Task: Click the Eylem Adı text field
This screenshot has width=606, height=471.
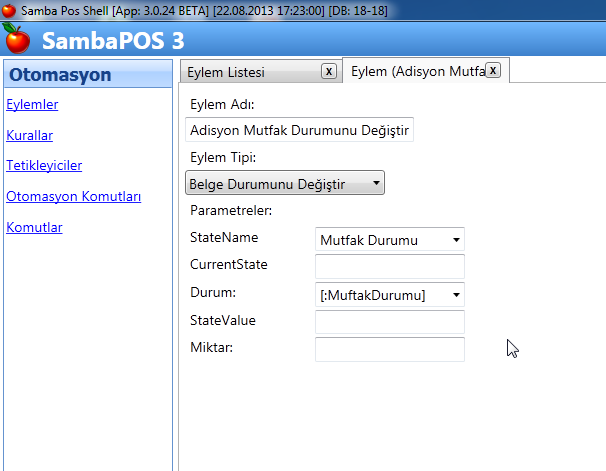Action: point(300,131)
